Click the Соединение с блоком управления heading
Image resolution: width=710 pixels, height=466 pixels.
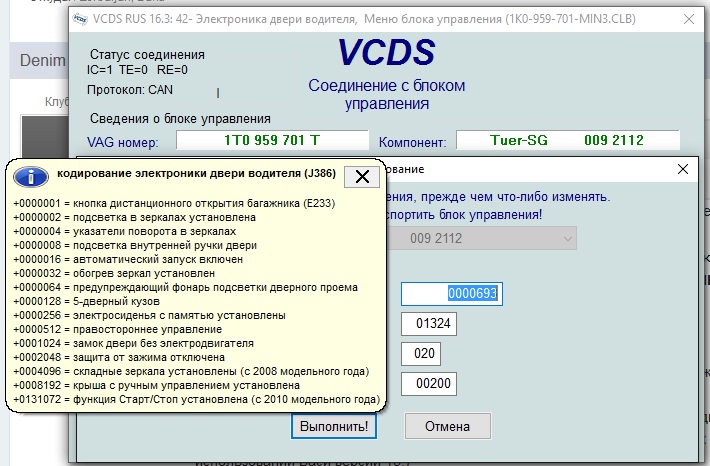click(387, 94)
